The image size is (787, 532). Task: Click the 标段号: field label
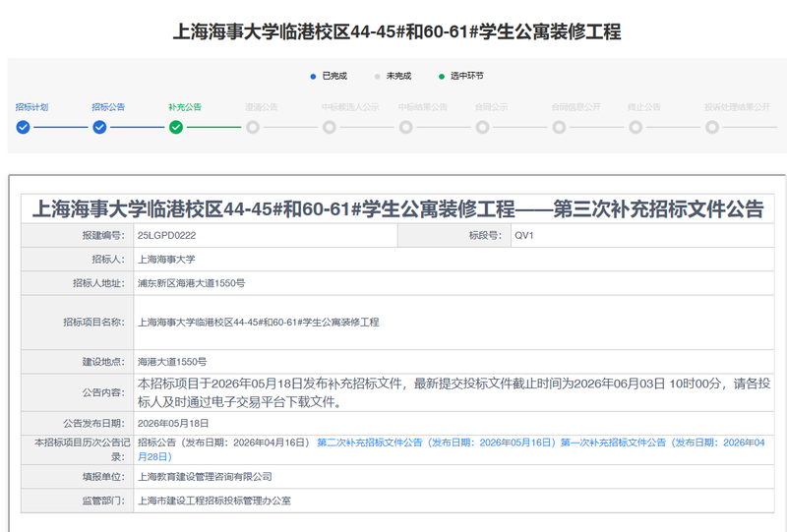pyautogui.click(x=485, y=235)
